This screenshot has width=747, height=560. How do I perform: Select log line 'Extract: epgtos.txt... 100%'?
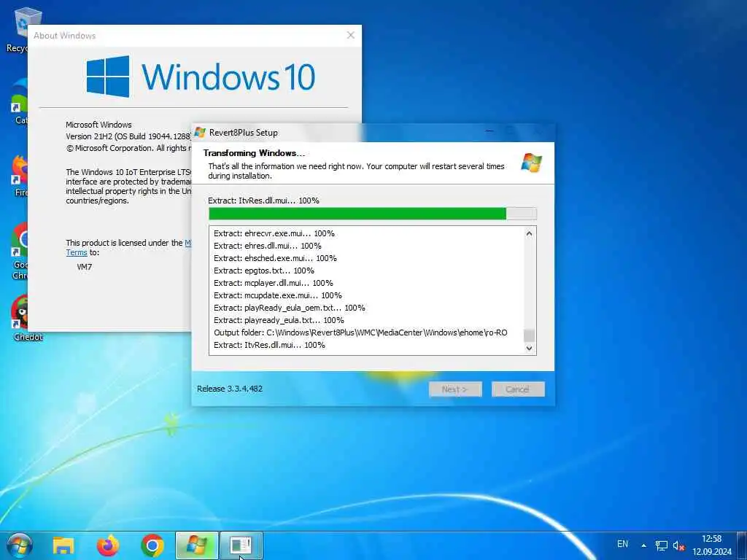click(x=263, y=271)
